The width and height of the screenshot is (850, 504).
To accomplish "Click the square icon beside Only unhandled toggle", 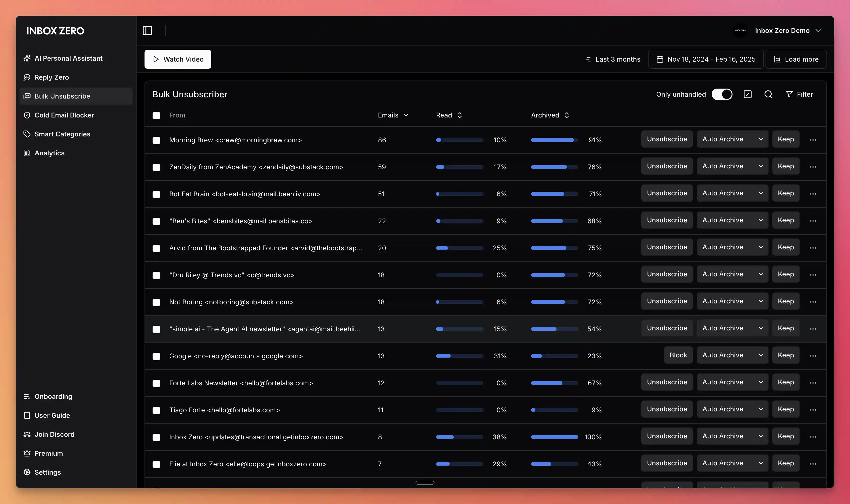I will (x=747, y=94).
